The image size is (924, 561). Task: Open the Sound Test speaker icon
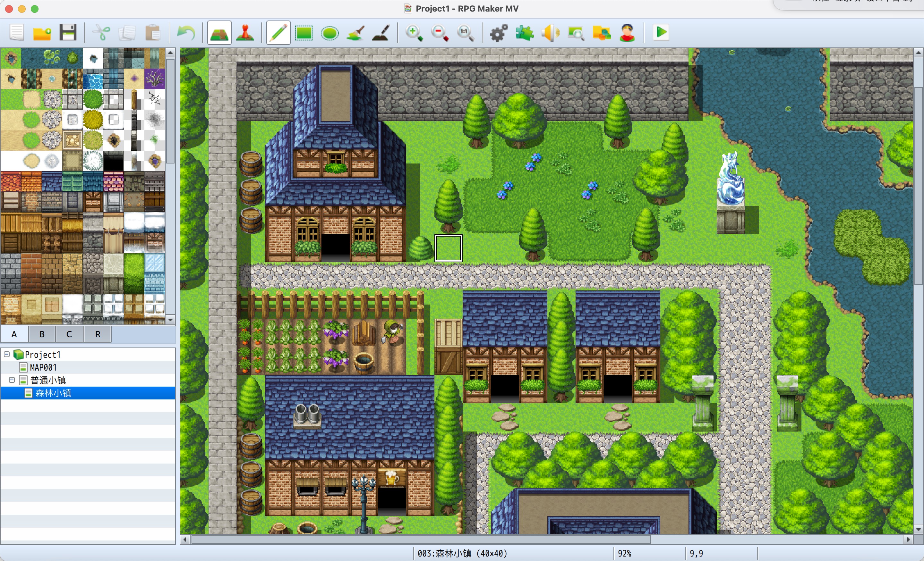tap(550, 33)
